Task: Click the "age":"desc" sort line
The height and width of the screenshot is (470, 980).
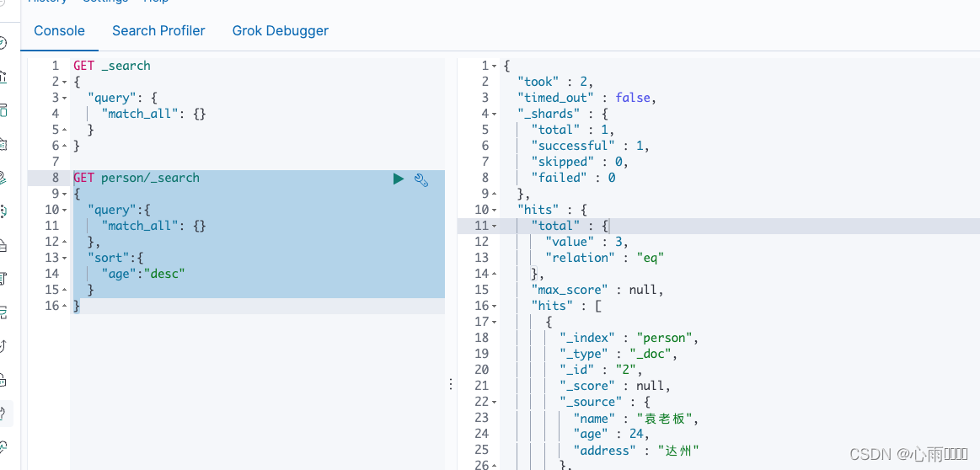Action: tap(143, 274)
